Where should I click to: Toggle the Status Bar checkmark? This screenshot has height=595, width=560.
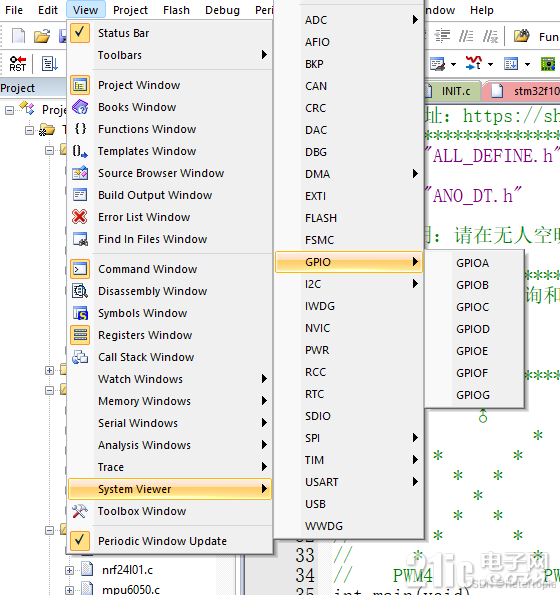(80, 33)
